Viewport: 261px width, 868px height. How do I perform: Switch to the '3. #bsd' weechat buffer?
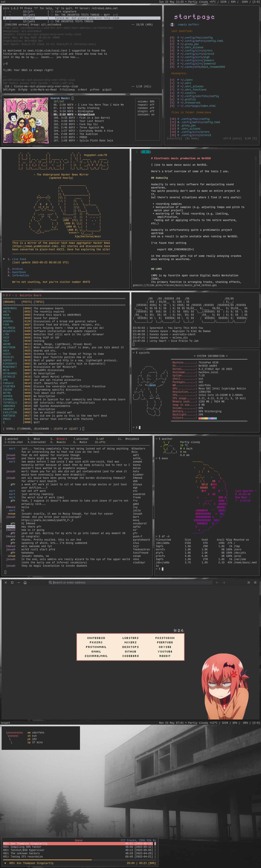coord(34,439)
